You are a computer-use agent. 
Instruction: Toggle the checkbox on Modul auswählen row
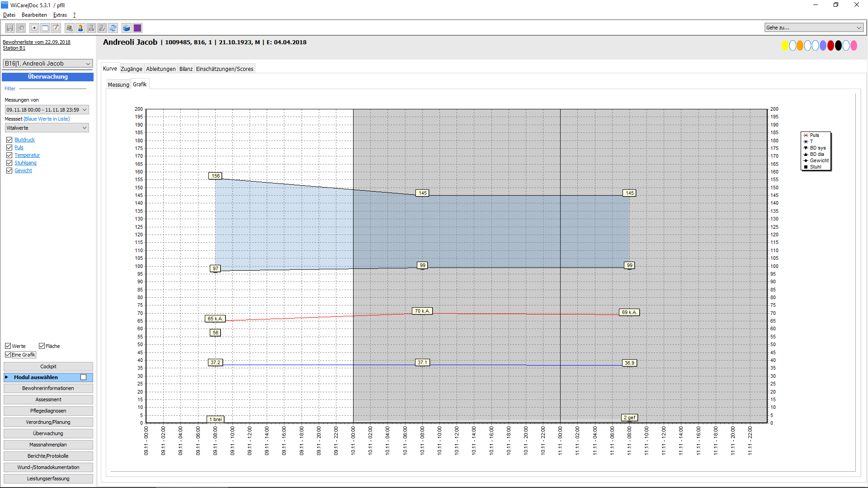tap(83, 377)
